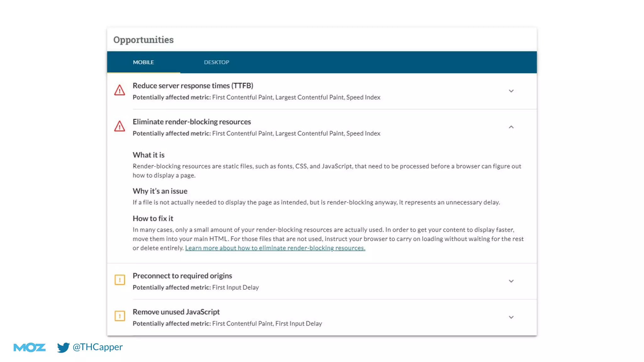The height and width of the screenshot is (362, 644).
Task: Click orange alert icon beside Preconnect to origins
Action: (x=119, y=280)
